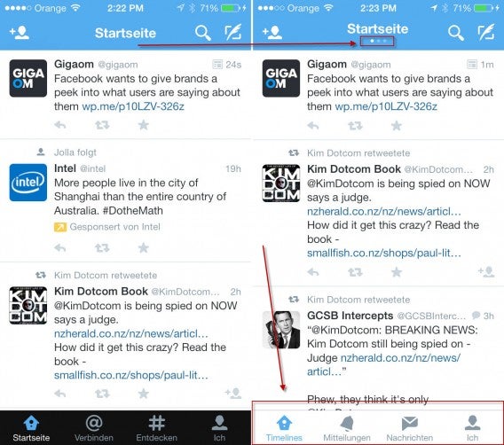Select the Verbinden tab
Image resolution: width=504 pixels, height=445 pixels.
94,428
